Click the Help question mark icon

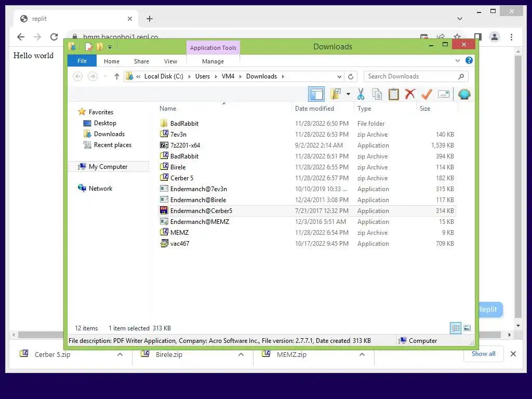pos(469,60)
